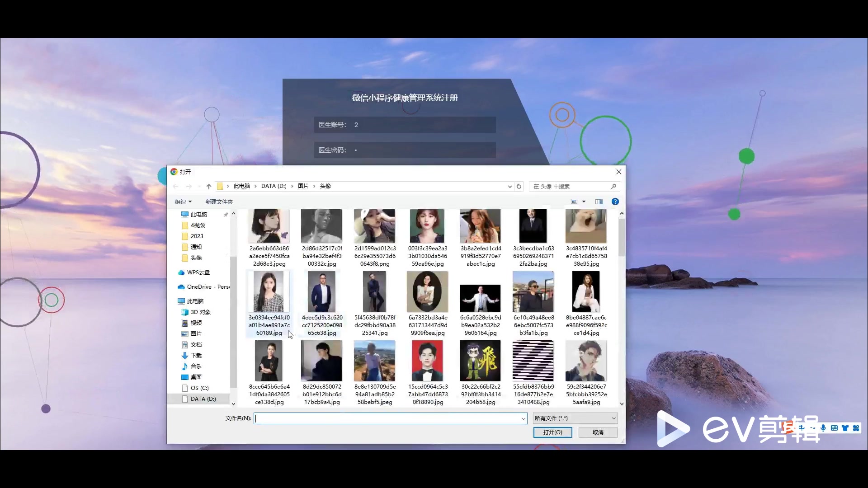Open file type filter 所有文件 (*.*)
The image size is (868, 488).
[575, 418]
